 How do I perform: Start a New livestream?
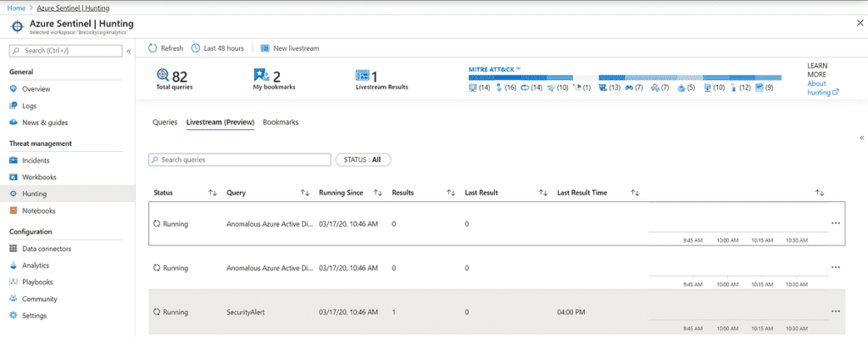point(290,48)
